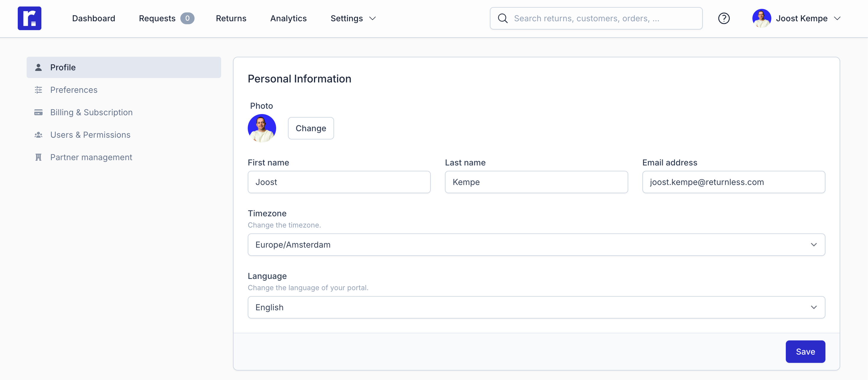Expand the Timezone Europe/Amsterdam dropdown
The height and width of the screenshot is (380, 868).
(x=536, y=245)
